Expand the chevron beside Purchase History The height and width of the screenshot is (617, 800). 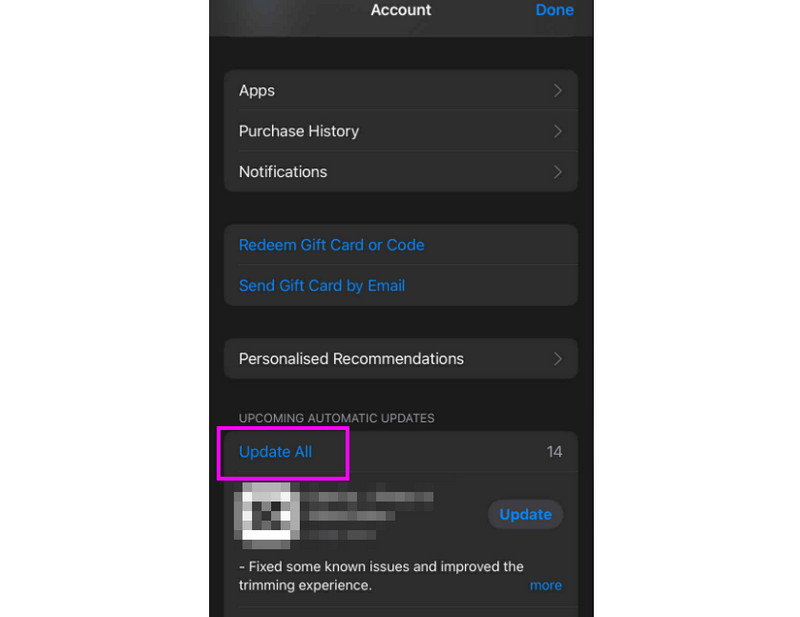558,132
